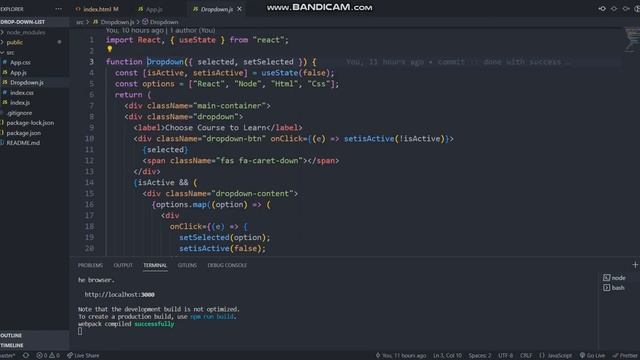Open the http://localhost:3000 link in the terminal
Viewport: 640px width, 360px height.
(x=120, y=294)
